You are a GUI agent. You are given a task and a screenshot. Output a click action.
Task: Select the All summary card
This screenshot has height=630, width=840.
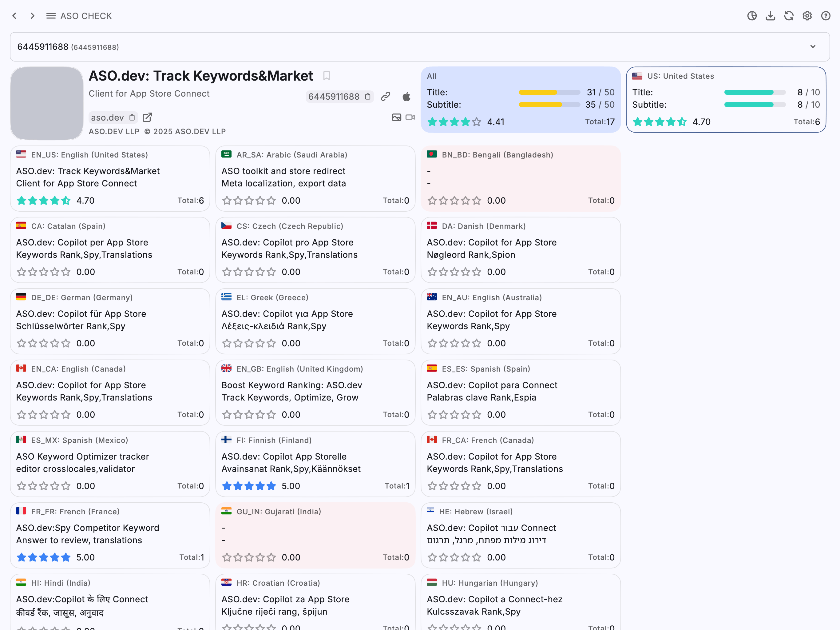tap(521, 100)
